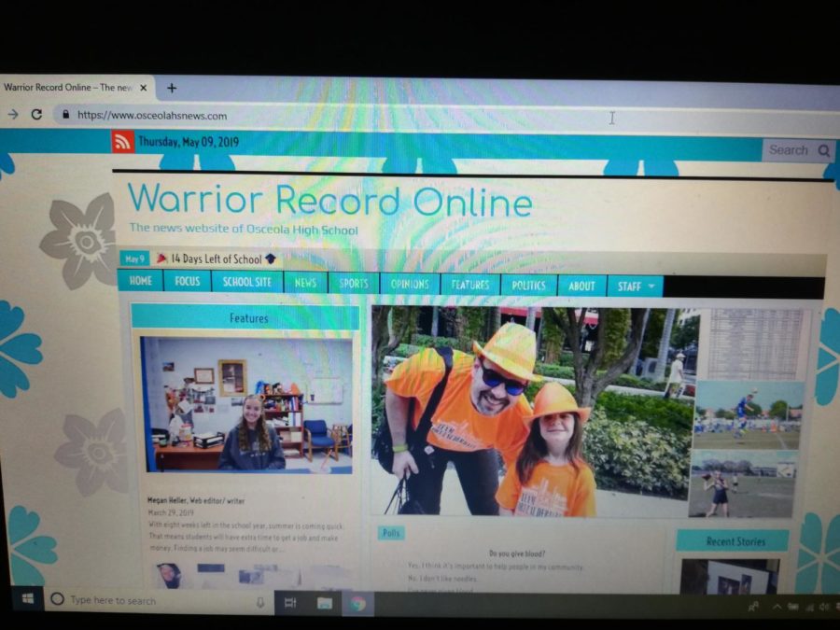The image size is (840, 630).
Task: Click the 14 Days Left of School ticker
Action: click(x=217, y=259)
